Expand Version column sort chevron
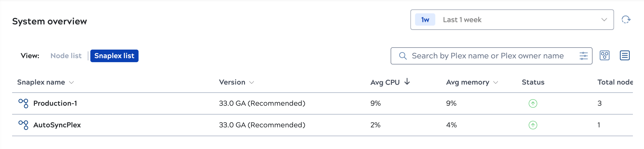The width and height of the screenshot is (644, 149). pyautogui.click(x=252, y=83)
